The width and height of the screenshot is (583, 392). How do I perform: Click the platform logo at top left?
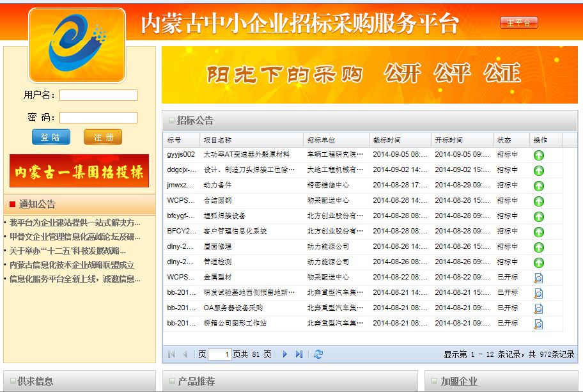77,45
